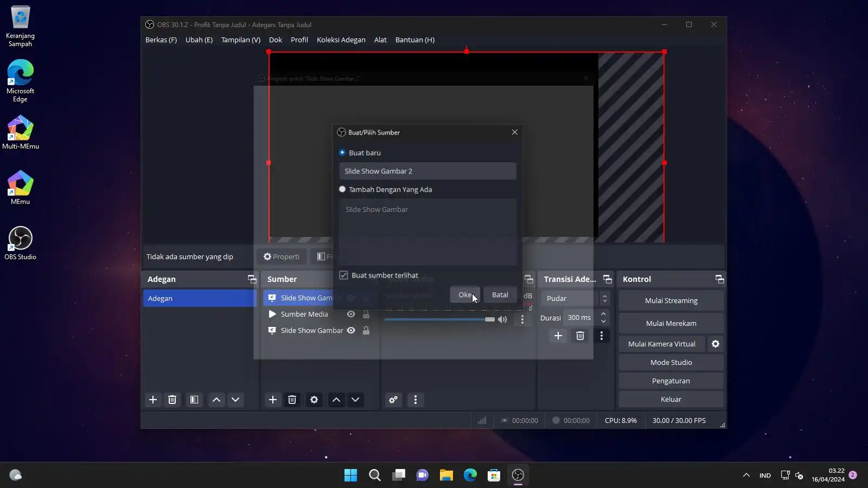
Task: Open the Dok menu
Action: [x=276, y=40]
